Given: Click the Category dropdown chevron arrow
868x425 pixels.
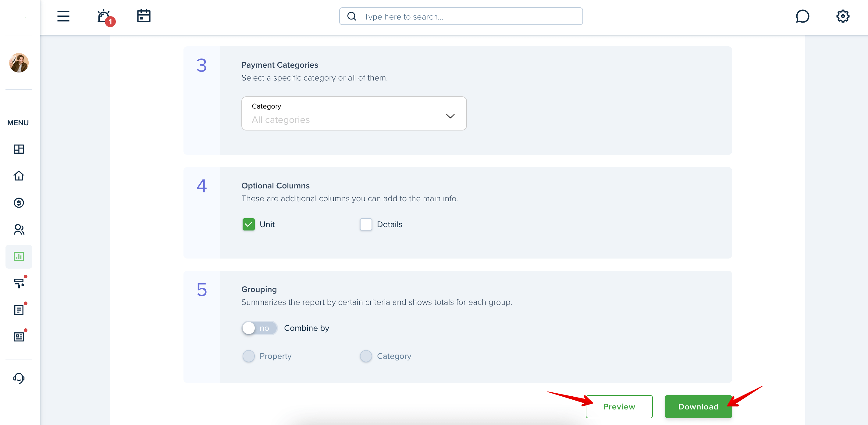Looking at the screenshot, I should click(x=450, y=116).
